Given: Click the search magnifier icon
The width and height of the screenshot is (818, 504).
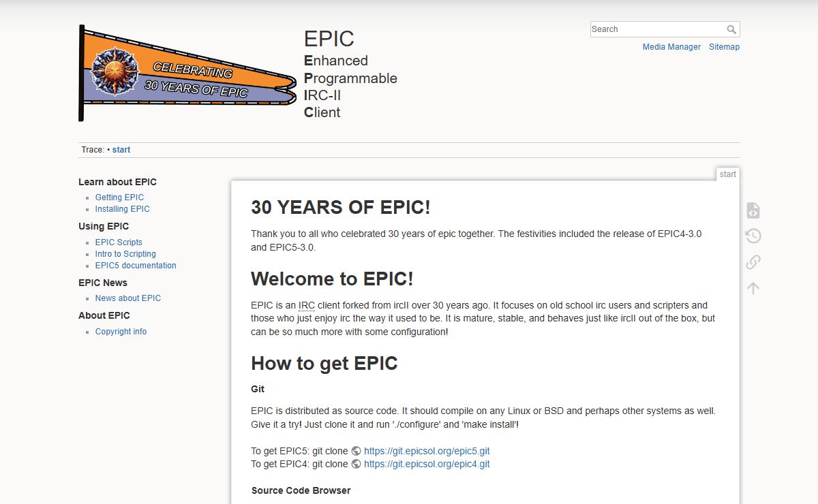Looking at the screenshot, I should pos(731,29).
